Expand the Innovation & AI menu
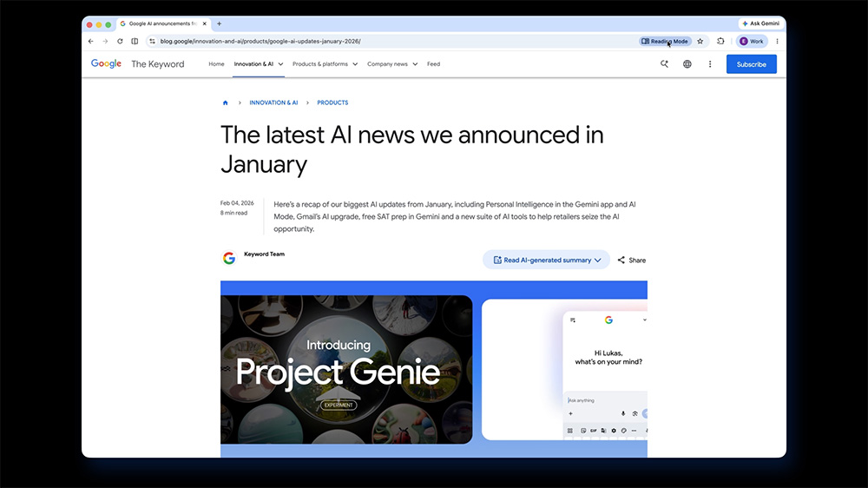The image size is (868, 488). coord(259,64)
